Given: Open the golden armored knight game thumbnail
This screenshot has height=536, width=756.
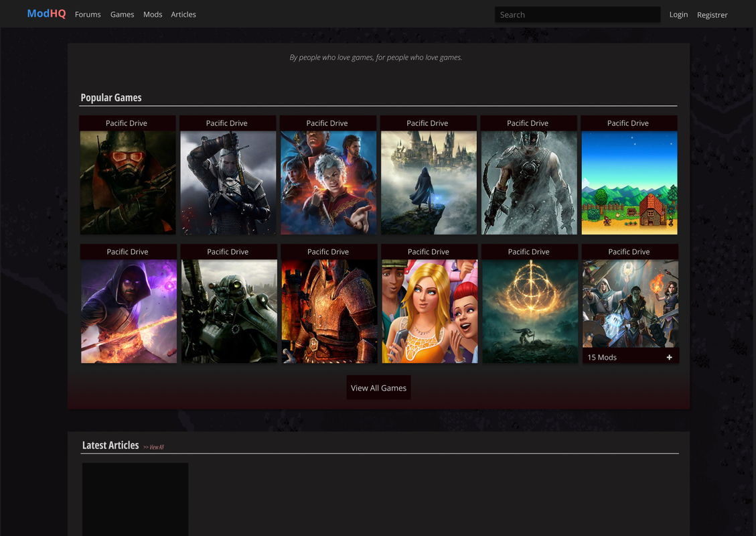Looking at the screenshot, I should pyautogui.click(x=329, y=311).
